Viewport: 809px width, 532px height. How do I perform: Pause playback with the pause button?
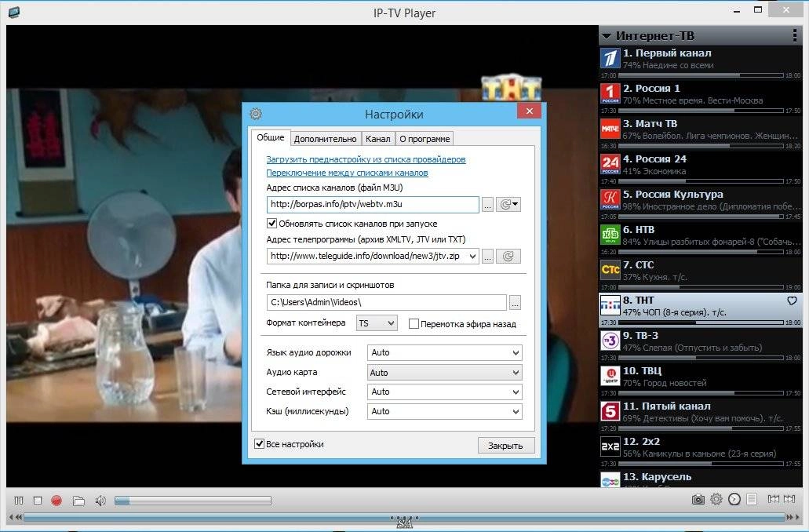(19, 500)
